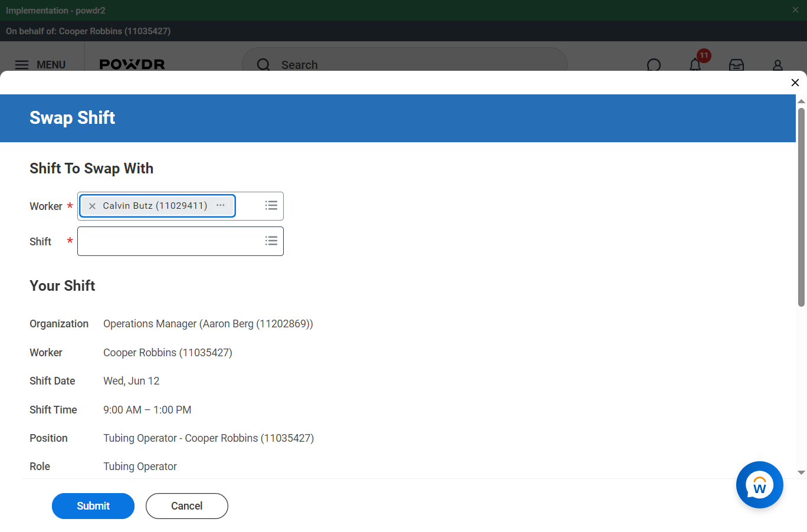Click the dialog vertical scrollbar
The image size is (807, 532).
pyautogui.click(x=801, y=206)
